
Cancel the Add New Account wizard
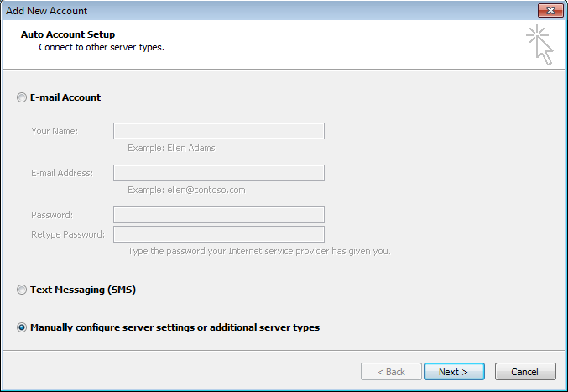tap(525, 371)
